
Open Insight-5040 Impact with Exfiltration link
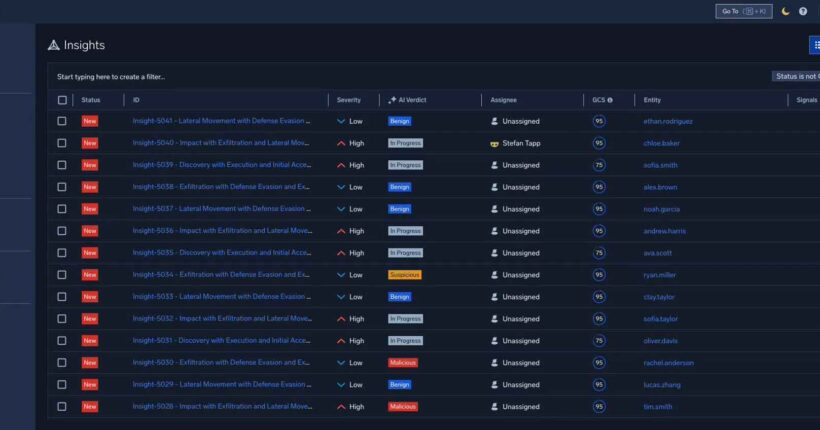221,143
